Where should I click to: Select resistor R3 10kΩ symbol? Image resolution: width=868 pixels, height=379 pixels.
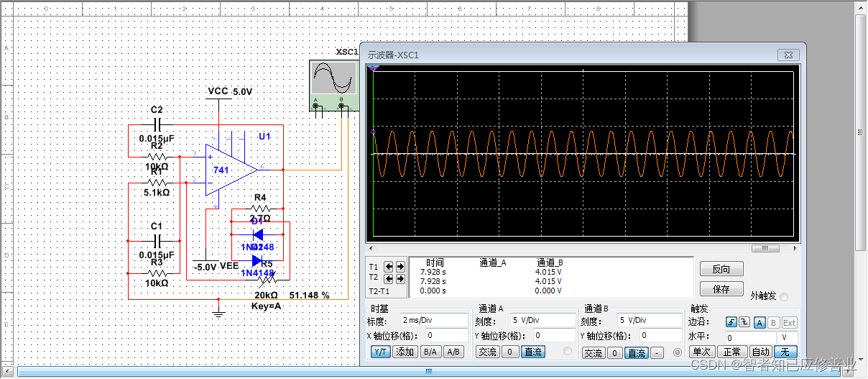click(x=157, y=273)
